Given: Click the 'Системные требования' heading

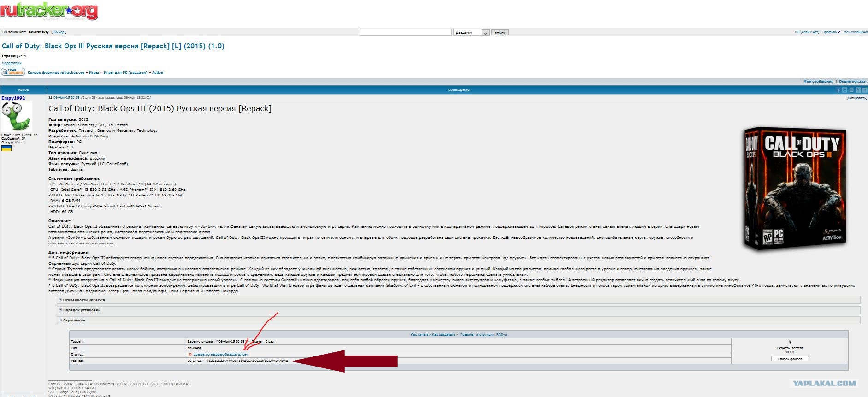Looking at the screenshot, I should (74, 178).
